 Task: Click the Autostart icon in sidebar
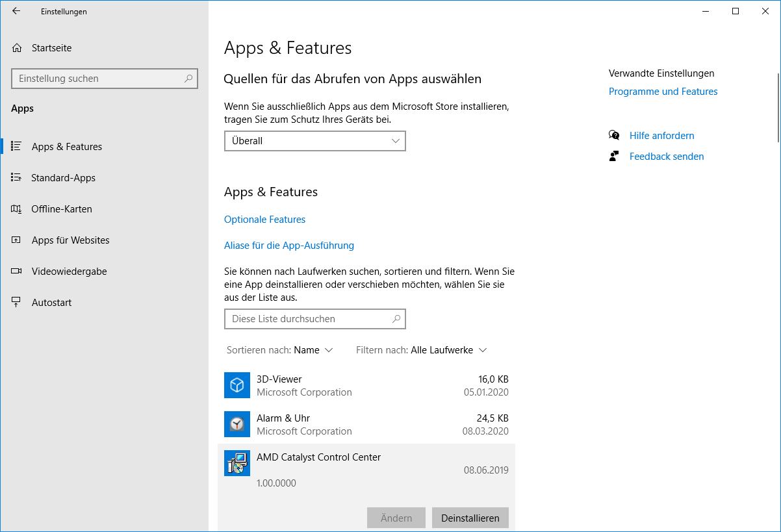[x=17, y=303]
